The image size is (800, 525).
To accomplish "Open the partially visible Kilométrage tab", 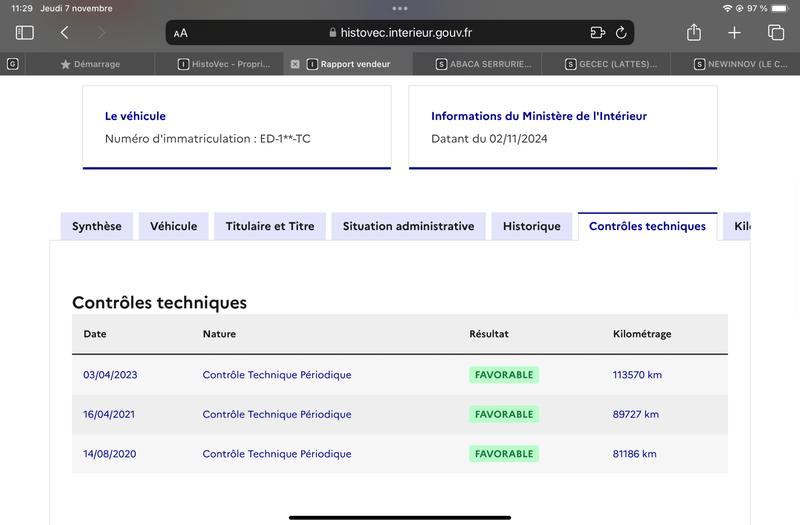I will pos(737,226).
